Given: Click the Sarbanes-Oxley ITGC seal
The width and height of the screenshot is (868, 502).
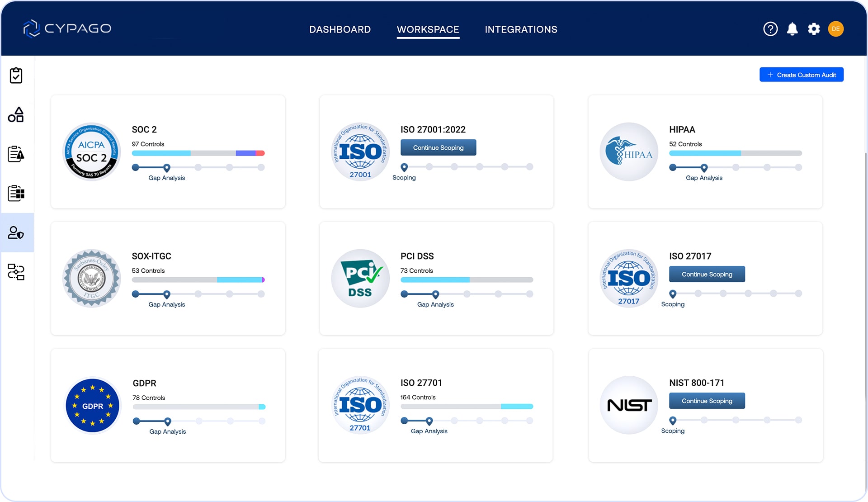Looking at the screenshot, I should [x=92, y=278].
